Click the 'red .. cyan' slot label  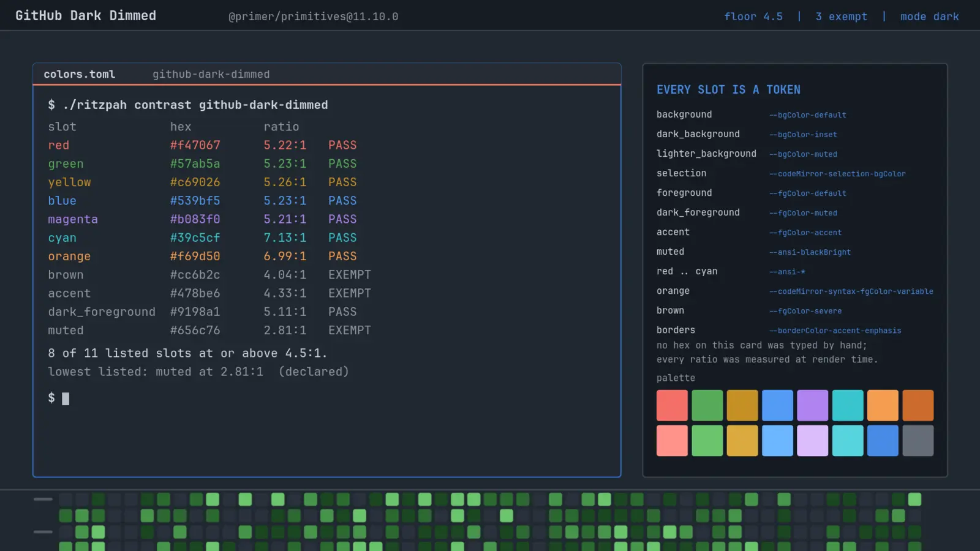pyautogui.click(x=687, y=271)
